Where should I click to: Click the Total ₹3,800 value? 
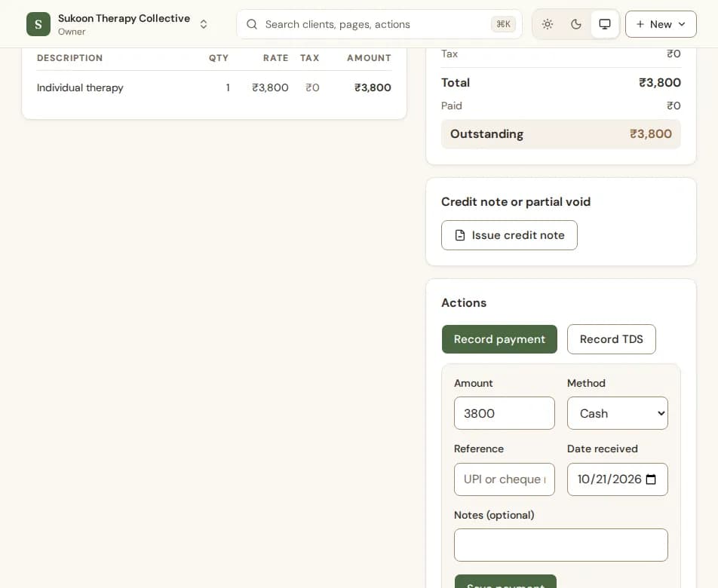(660, 82)
